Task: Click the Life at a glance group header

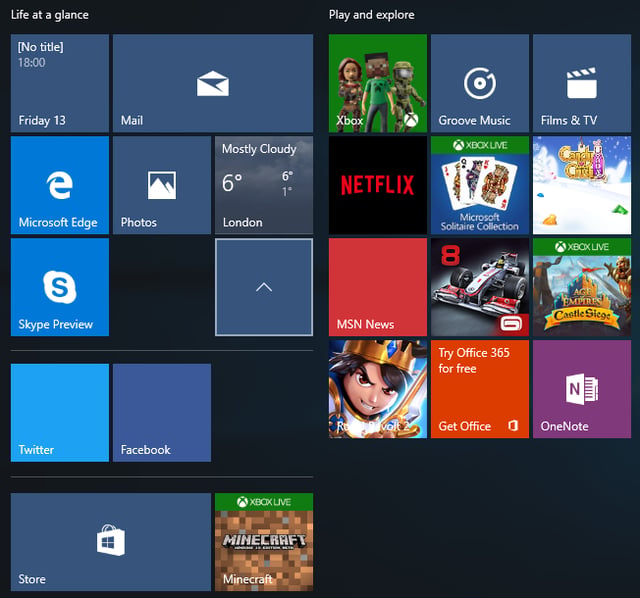Action: pos(50,15)
